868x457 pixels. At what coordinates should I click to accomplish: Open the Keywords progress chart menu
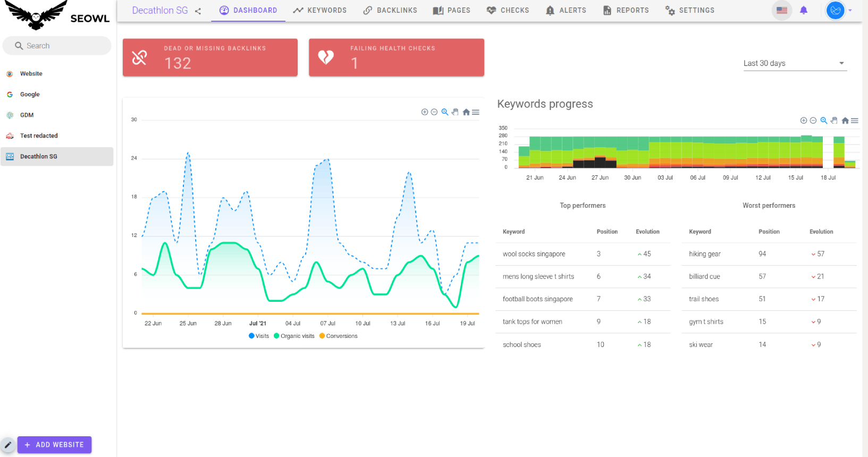(x=855, y=121)
